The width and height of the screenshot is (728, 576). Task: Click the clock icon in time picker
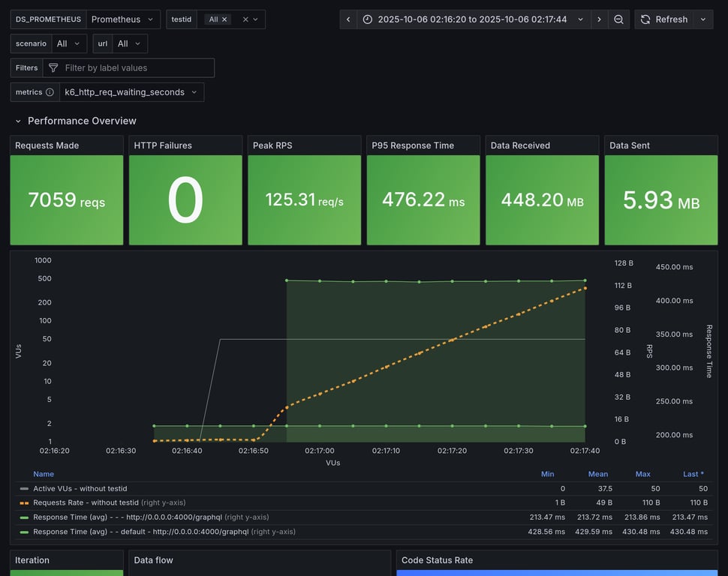point(368,19)
